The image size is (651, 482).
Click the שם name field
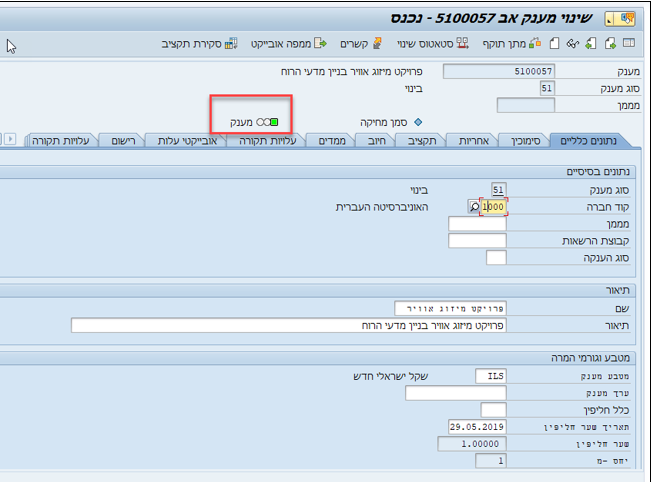pyautogui.click(x=450, y=308)
